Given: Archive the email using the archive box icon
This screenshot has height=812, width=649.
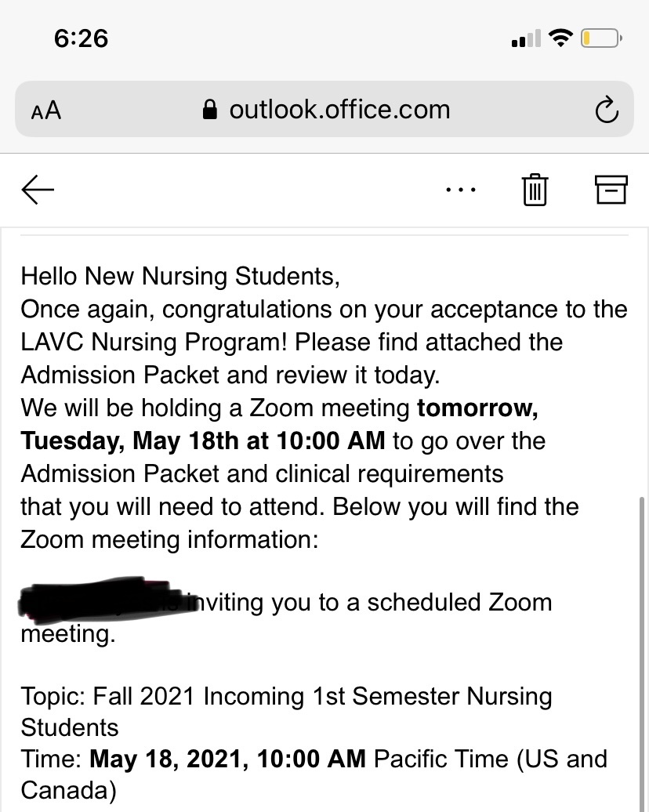Looking at the screenshot, I should pos(611,190).
